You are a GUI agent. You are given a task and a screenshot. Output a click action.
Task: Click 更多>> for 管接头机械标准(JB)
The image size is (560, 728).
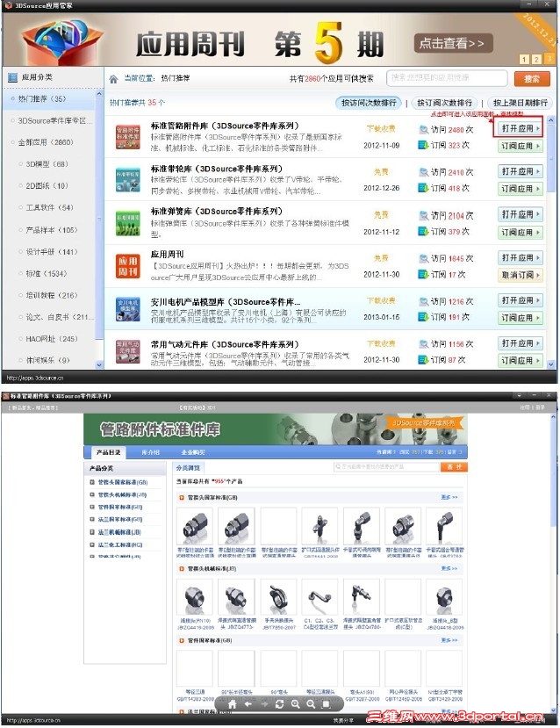[449, 568]
